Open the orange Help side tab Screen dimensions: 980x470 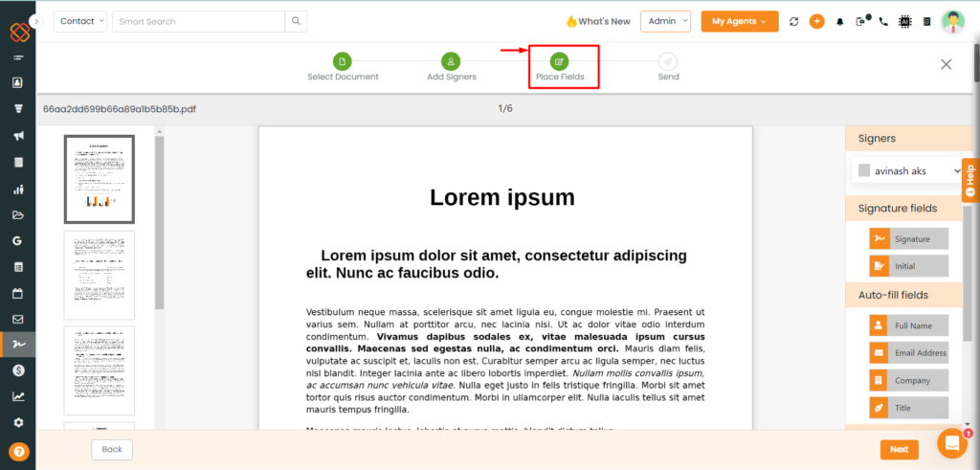970,180
